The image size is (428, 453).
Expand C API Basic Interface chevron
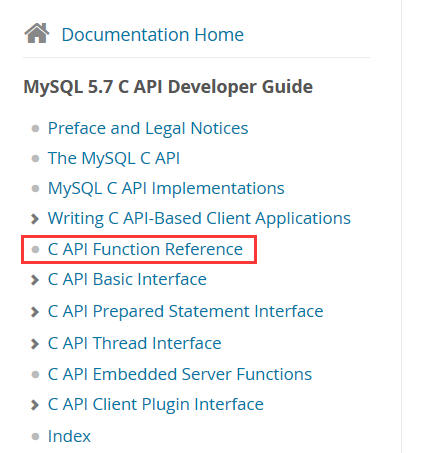pos(35,280)
